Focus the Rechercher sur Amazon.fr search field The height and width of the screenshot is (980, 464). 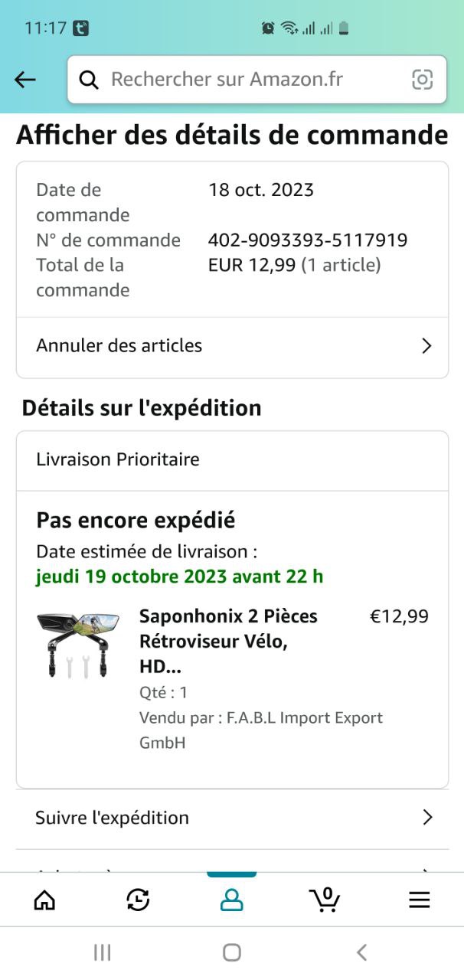pyautogui.click(x=253, y=80)
